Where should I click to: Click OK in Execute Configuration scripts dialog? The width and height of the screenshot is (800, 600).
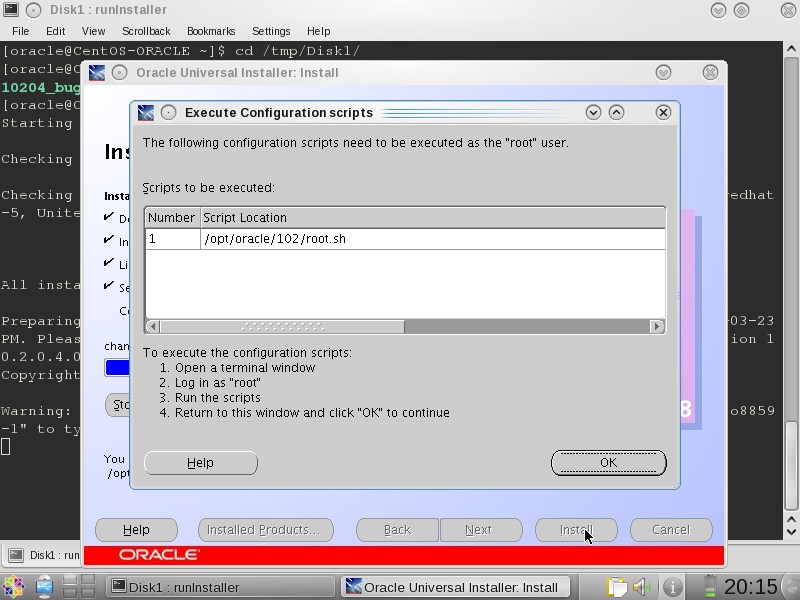[608, 463]
